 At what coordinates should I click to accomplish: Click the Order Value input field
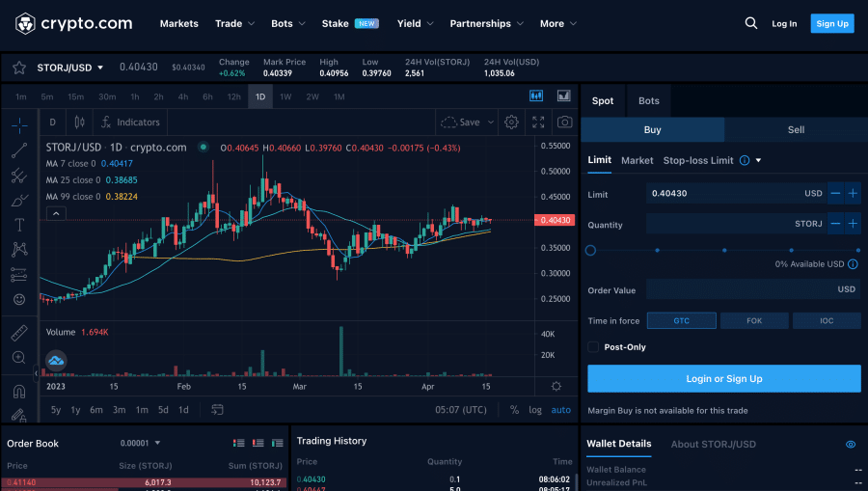point(753,289)
